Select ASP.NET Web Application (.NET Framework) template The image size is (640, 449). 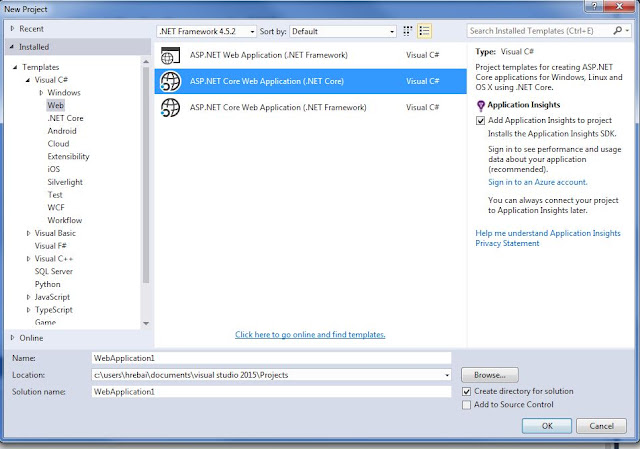click(310, 55)
